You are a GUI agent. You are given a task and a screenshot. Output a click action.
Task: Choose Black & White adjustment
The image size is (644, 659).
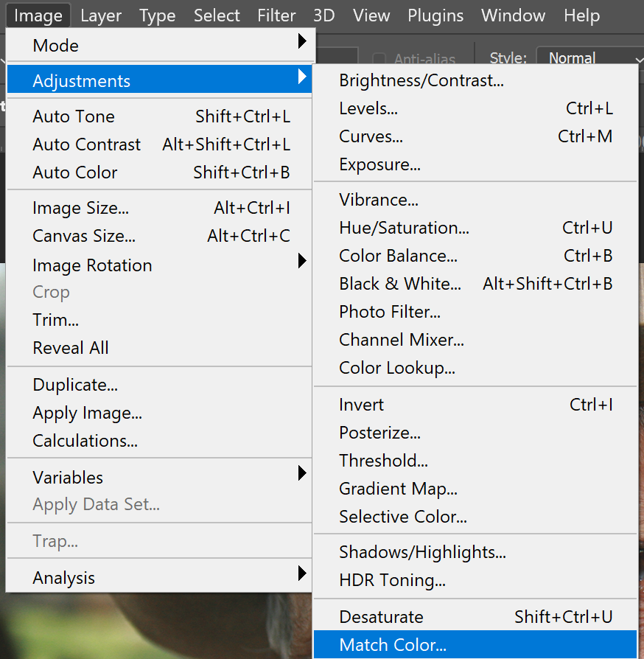[x=475, y=284]
